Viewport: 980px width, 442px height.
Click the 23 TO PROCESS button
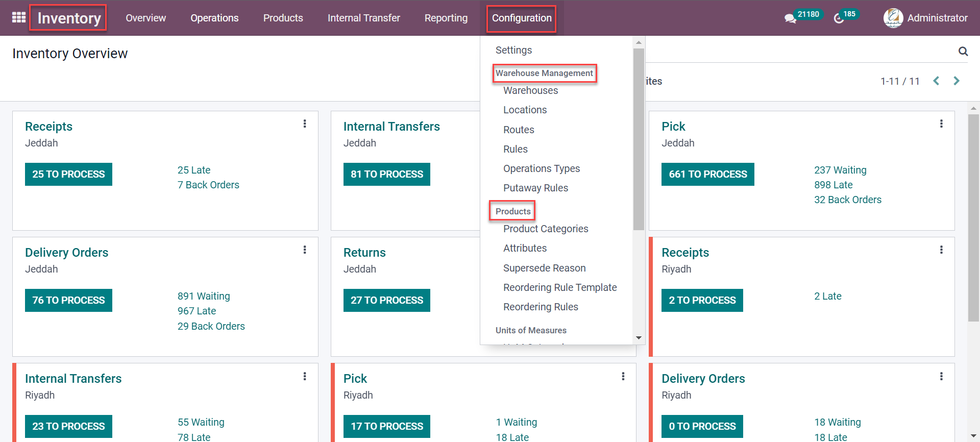click(x=68, y=426)
